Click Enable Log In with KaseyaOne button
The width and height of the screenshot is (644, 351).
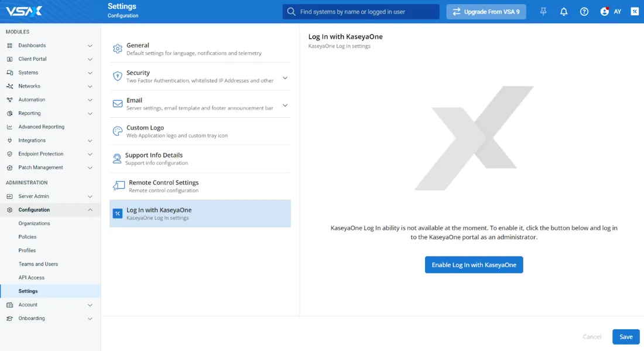click(x=474, y=265)
